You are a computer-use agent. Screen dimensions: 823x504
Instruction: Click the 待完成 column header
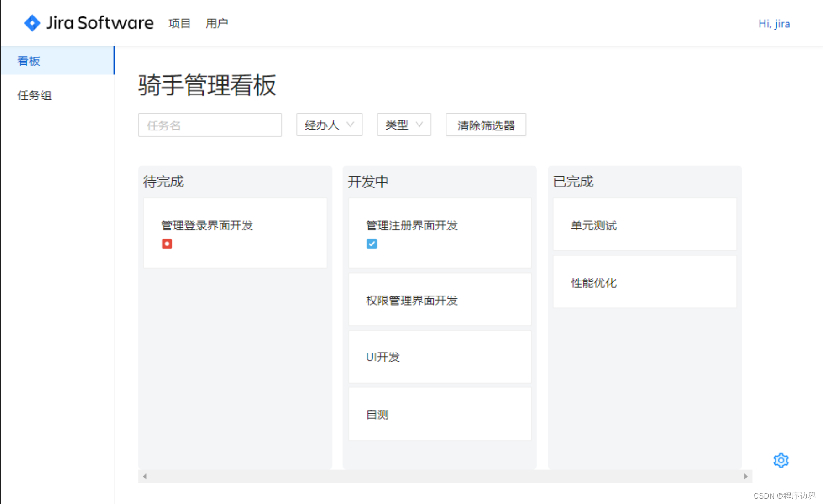[x=163, y=182]
